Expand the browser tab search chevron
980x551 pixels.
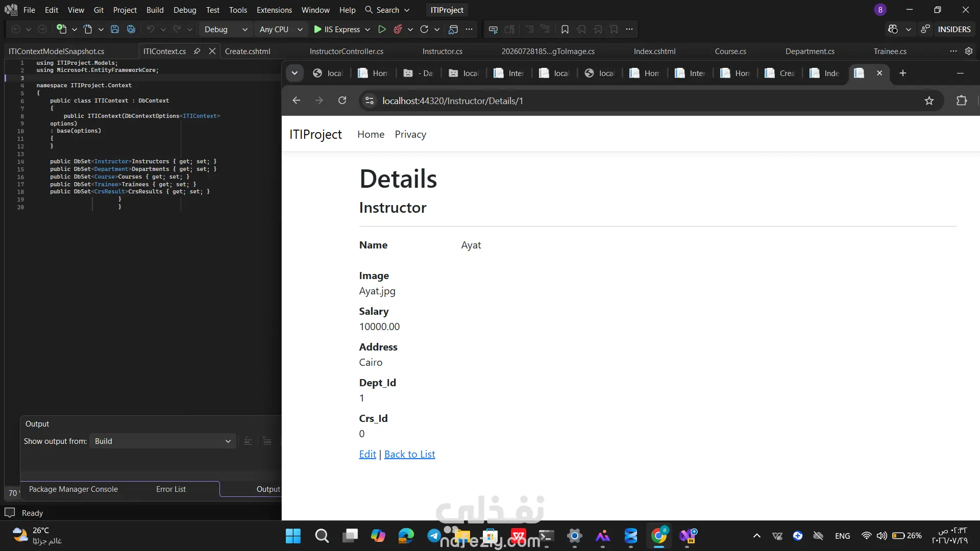click(x=295, y=73)
